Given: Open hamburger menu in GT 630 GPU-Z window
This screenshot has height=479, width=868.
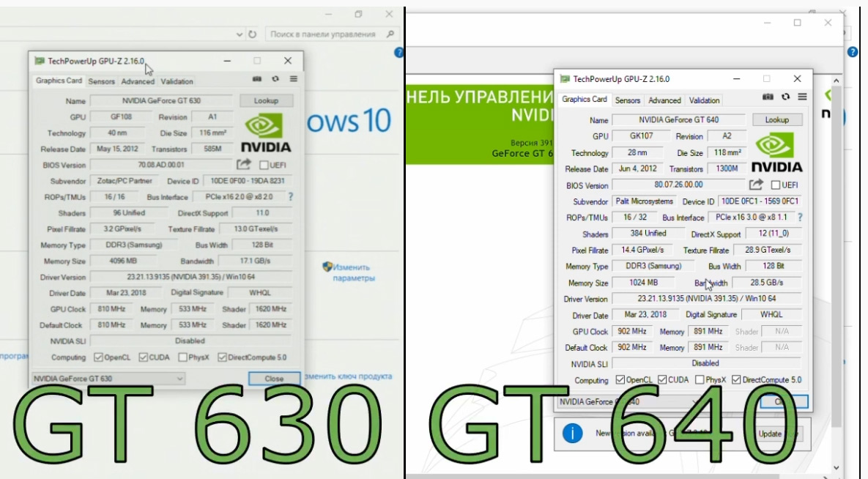Looking at the screenshot, I should (x=294, y=79).
